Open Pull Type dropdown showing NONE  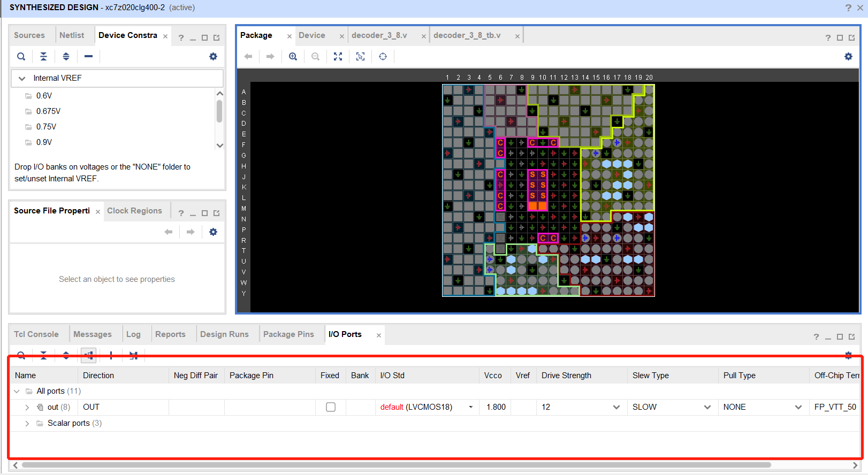(798, 407)
